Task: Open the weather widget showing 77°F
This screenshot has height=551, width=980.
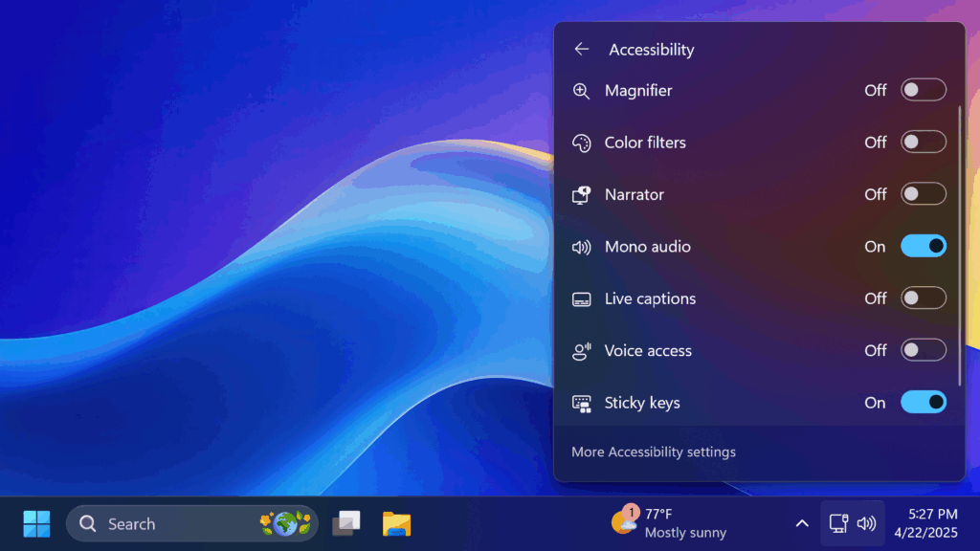Action: pos(669,523)
